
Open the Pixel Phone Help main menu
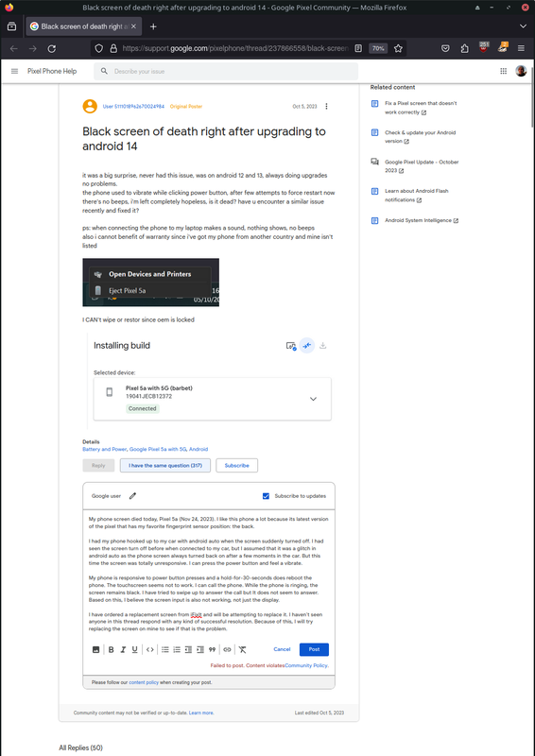pos(14,72)
